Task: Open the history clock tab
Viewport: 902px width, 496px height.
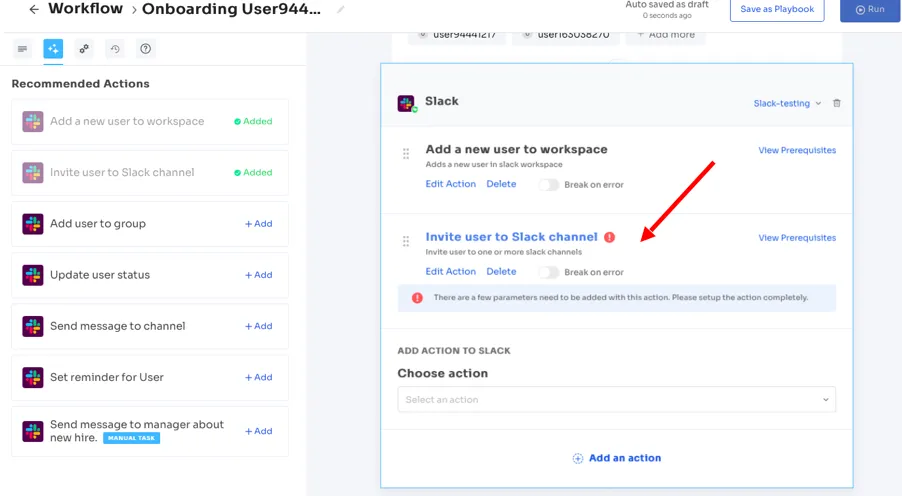Action: pyautogui.click(x=115, y=49)
